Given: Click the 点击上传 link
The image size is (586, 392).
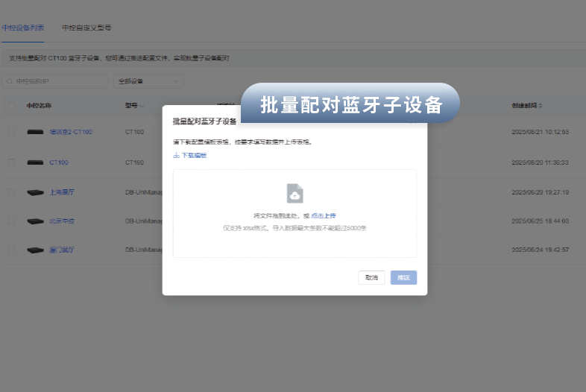Looking at the screenshot, I should [324, 215].
